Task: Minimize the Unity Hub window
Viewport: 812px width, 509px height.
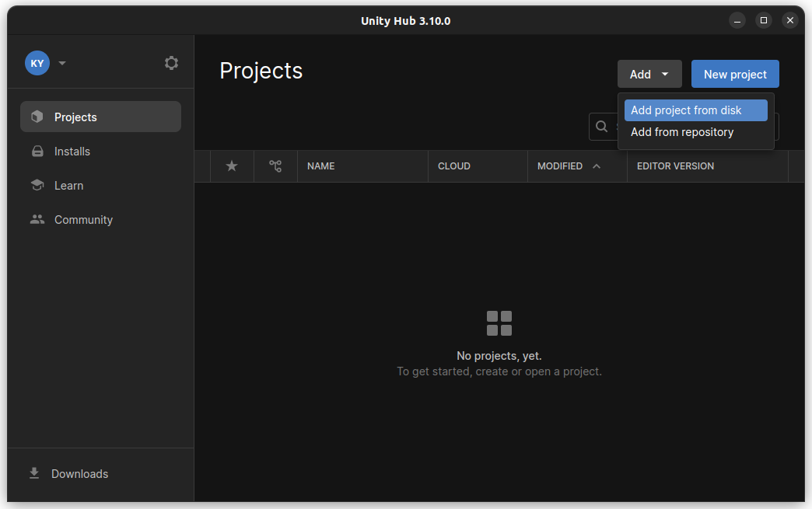Action: click(737, 21)
